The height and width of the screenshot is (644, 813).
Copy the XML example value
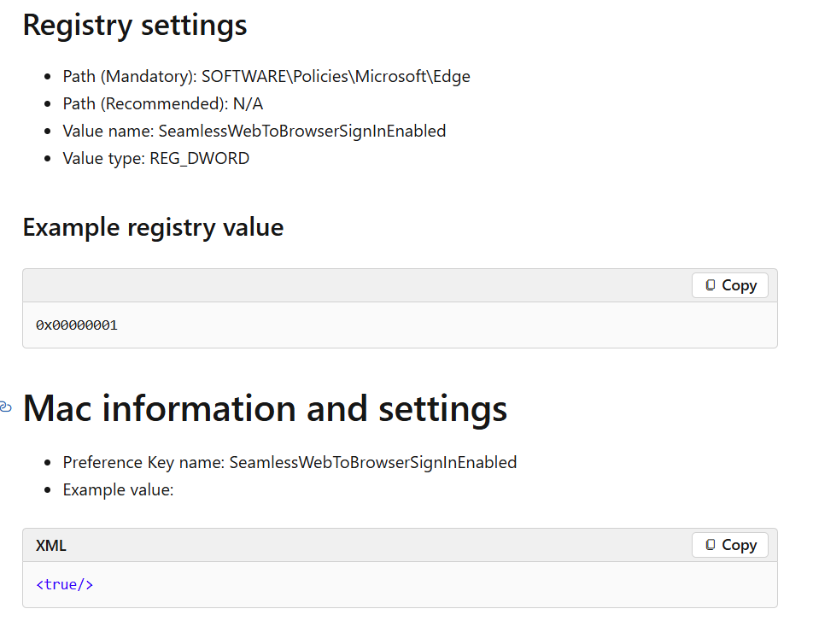729,545
